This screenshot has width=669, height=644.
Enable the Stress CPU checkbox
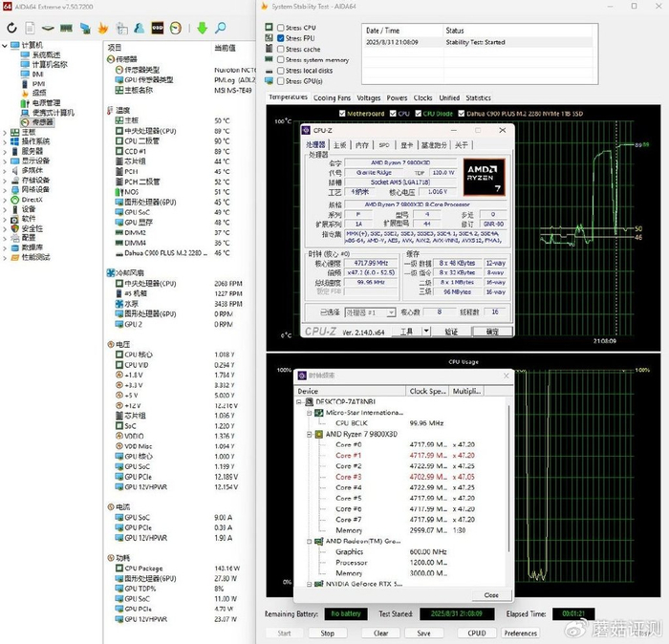click(280, 28)
